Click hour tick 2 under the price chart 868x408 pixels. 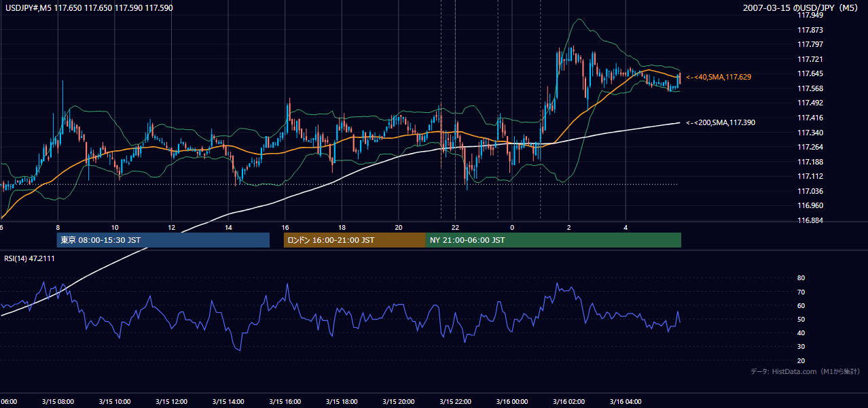click(x=569, y=227)
